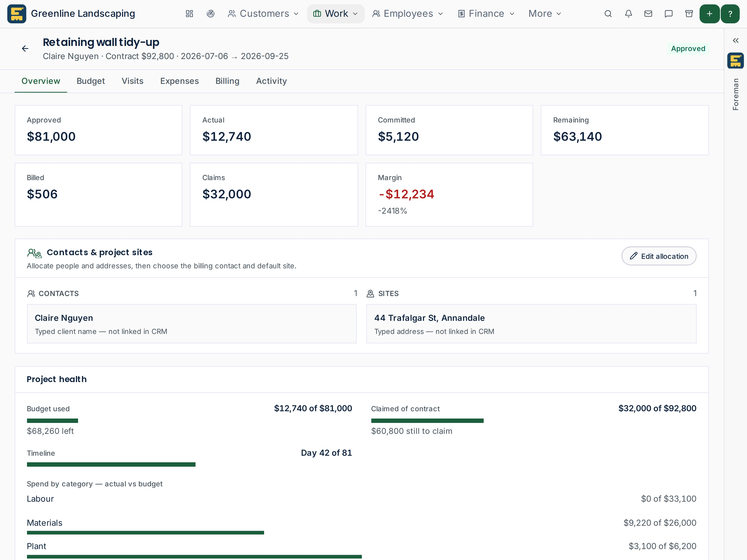Click the search magnifier icon
The width and height of the screenshot is (747, 560).
pos(608,14)
